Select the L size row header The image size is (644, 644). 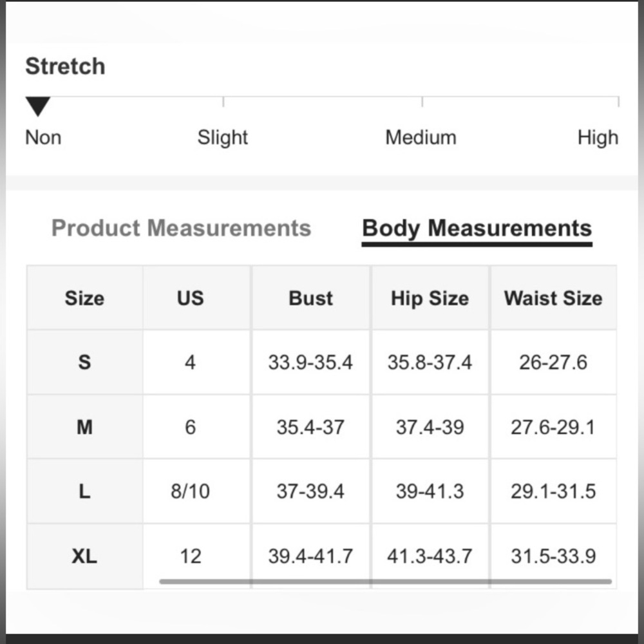84,491
